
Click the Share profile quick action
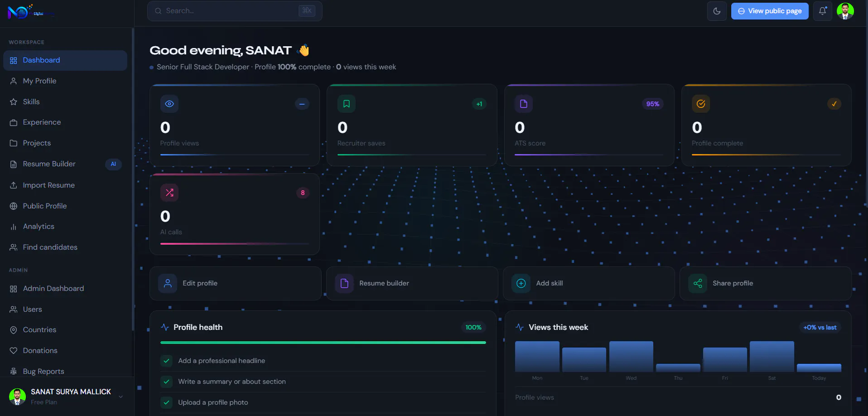coord(766,283)
